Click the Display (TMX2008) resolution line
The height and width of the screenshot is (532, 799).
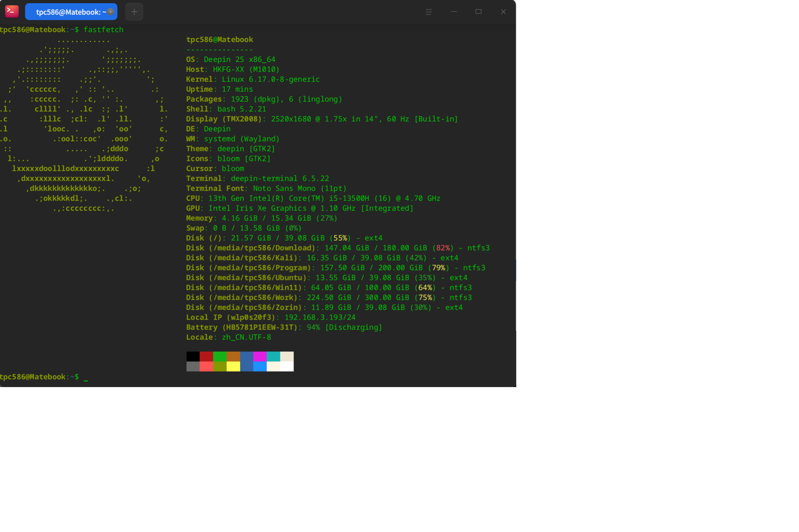pos(322,119)
